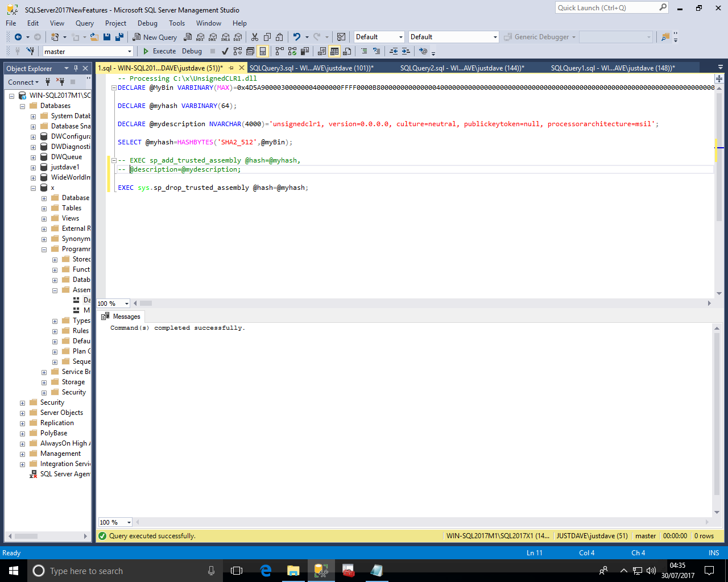The height and width of the screenshot is (582, 728).
Task: Open the Query menu
Action: coord(84,23)
